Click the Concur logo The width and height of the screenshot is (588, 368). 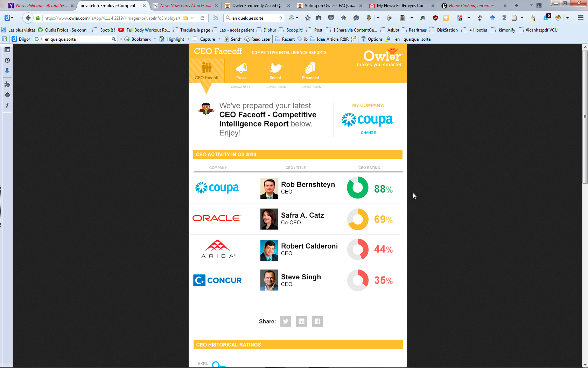[x=217, y=280]
